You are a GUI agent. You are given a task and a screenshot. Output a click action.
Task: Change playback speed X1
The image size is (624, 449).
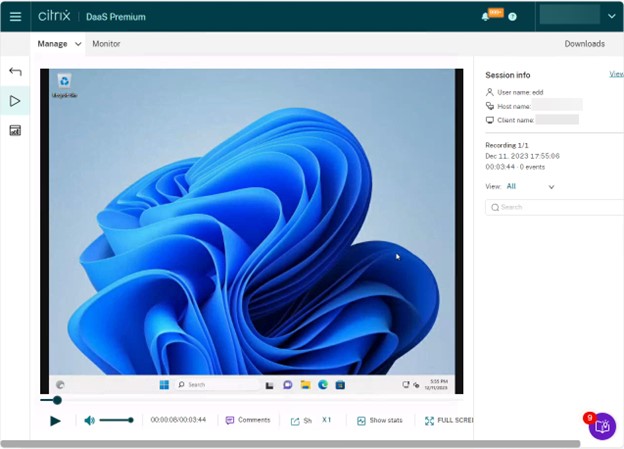click(x=326, y=420)
